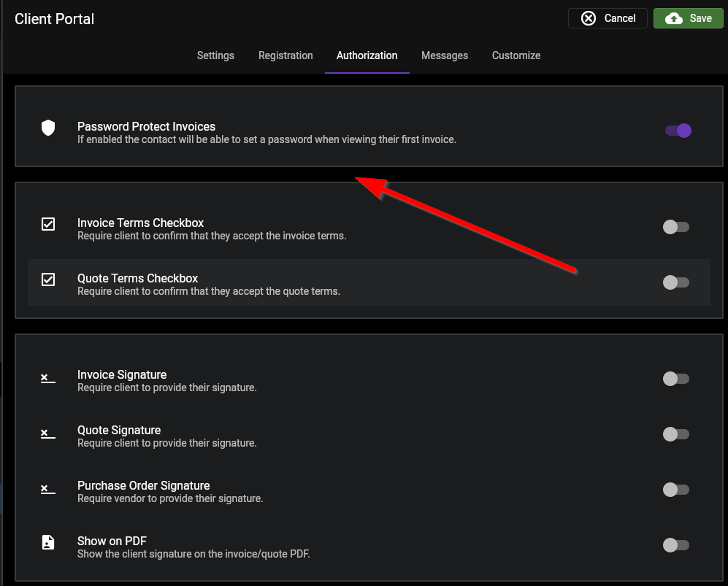Viewport: 728px width, 586px height.
Task: Switch to the Messages tab
Action: tap(445, 55)
